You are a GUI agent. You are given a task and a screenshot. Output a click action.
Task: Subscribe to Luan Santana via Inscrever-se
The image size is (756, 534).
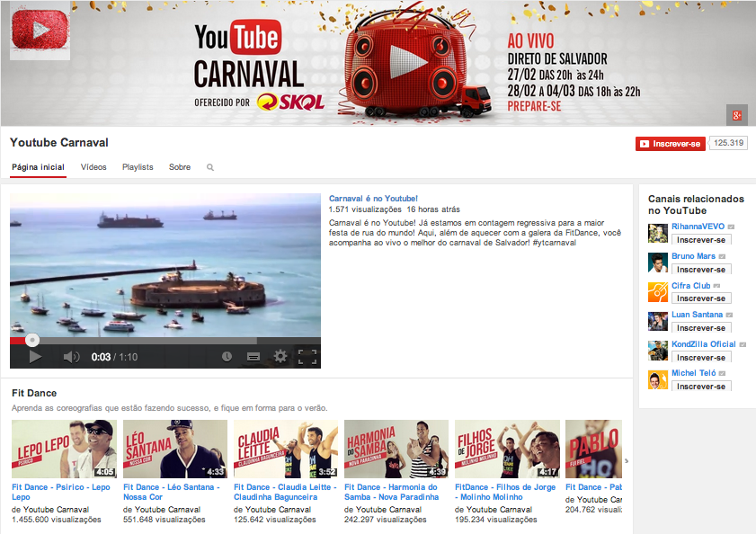pos(701,327)
